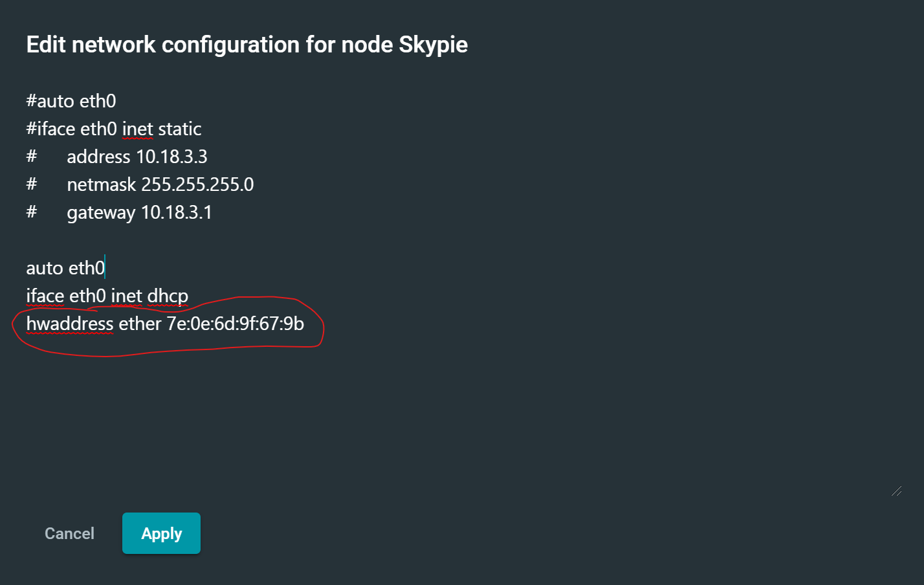
Task: Click the Cancel button
Action: click(69, 533)
